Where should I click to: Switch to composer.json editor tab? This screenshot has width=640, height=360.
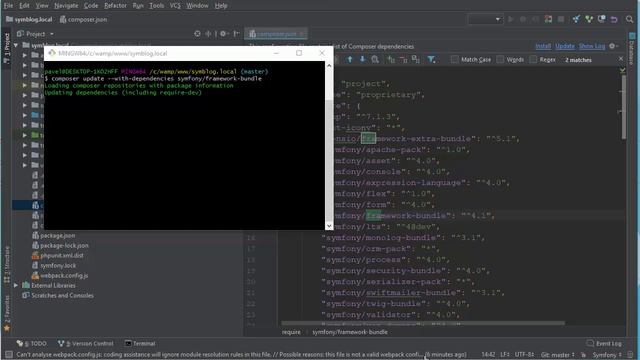click(276, 34)
